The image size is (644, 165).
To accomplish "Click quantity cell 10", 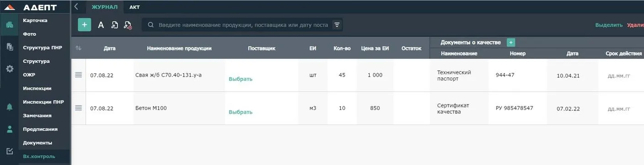I will [x=342, y=108].
